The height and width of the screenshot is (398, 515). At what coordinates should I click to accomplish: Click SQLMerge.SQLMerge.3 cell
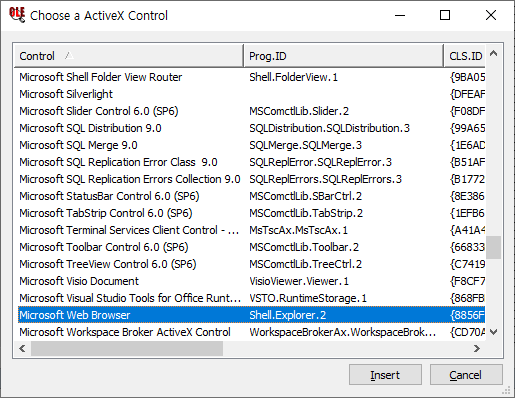point(306,145)
